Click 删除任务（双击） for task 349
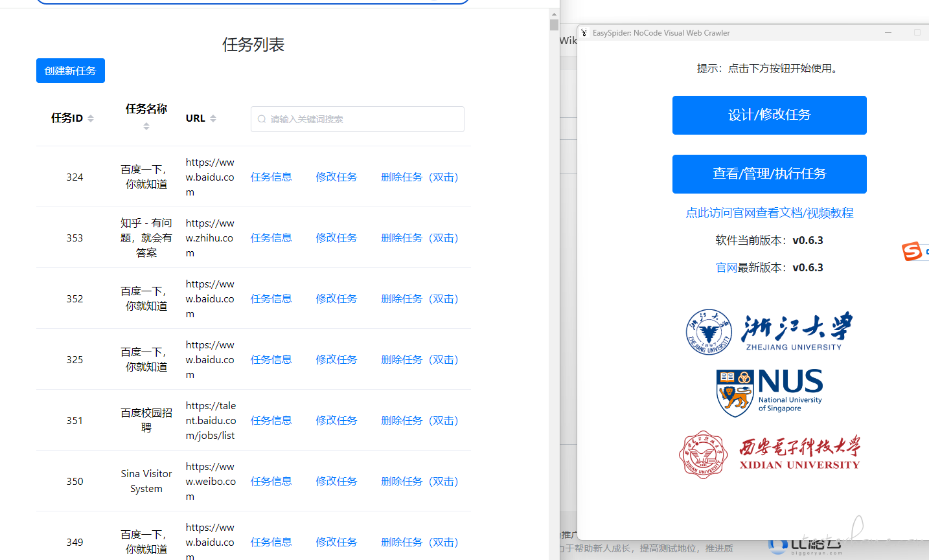 point(420,542)
